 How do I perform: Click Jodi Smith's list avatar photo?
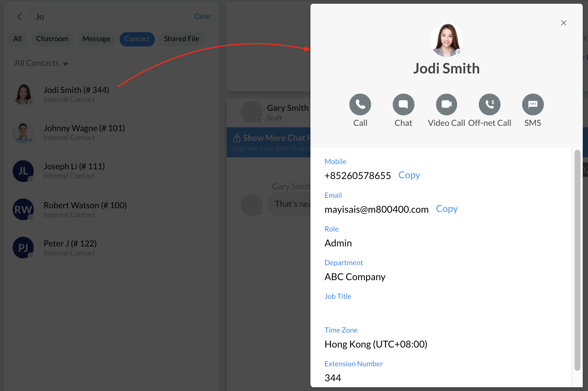point(23,94)
